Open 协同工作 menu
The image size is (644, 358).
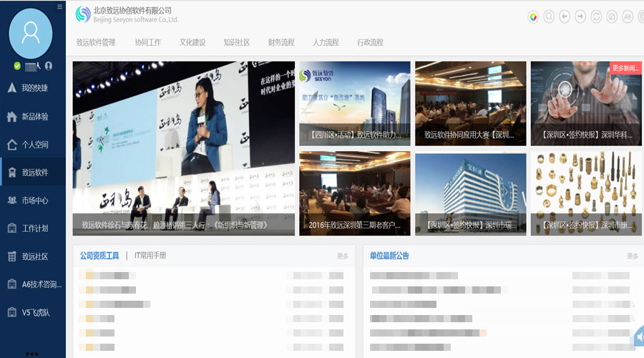(x=148, y=42)
